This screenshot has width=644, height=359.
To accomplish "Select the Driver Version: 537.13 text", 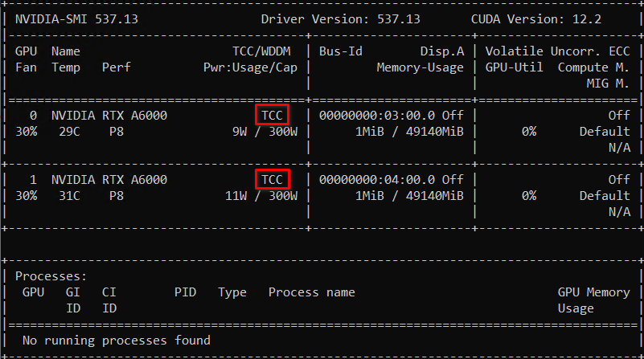I will 340,19.
